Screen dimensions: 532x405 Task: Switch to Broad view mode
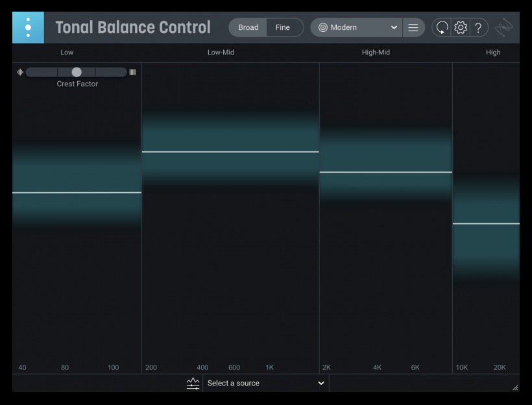(248, 27)
